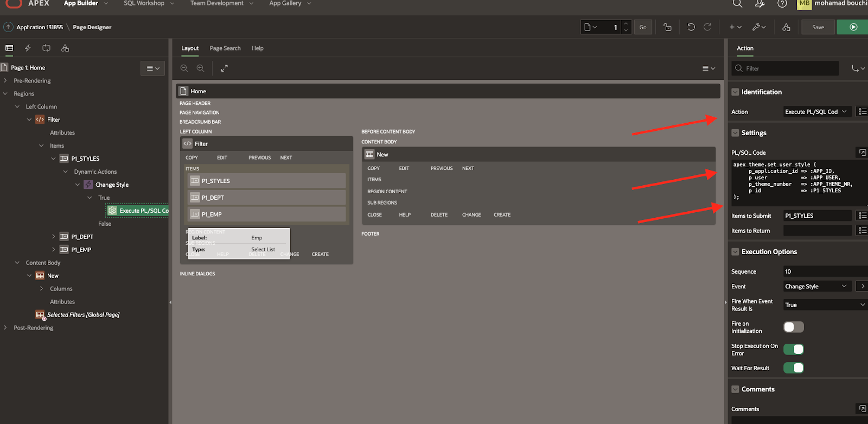This screenshot has height=424, width=868.
Task: Click the Undo icon
Action: (x=691, y=27)
